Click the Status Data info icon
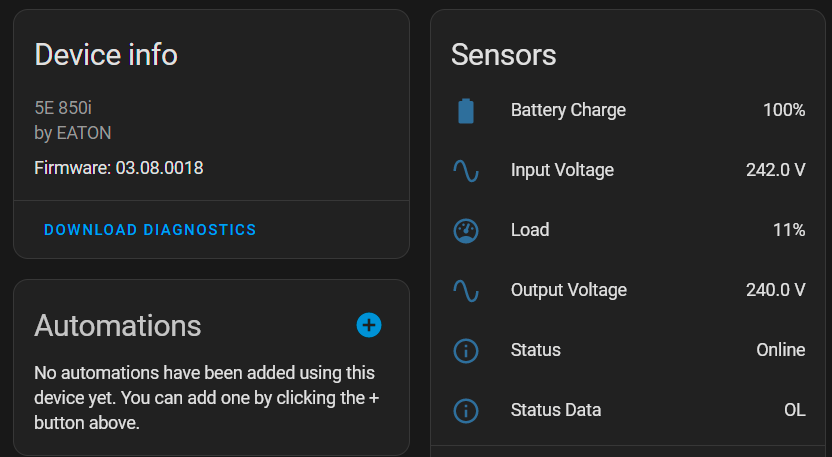 click(x=466, y=411)
